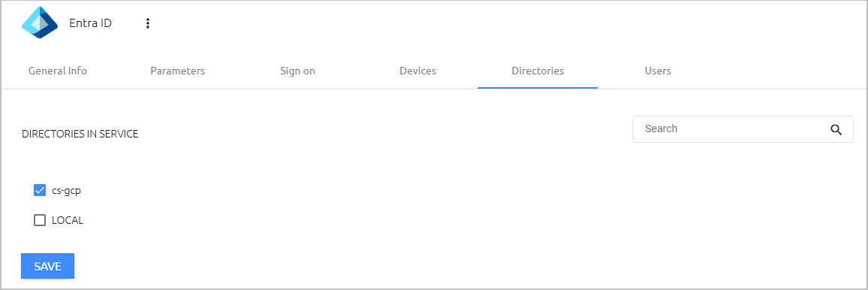Click the SAVE button
Viewport: 868px width, 290px height.
(47, 266)
